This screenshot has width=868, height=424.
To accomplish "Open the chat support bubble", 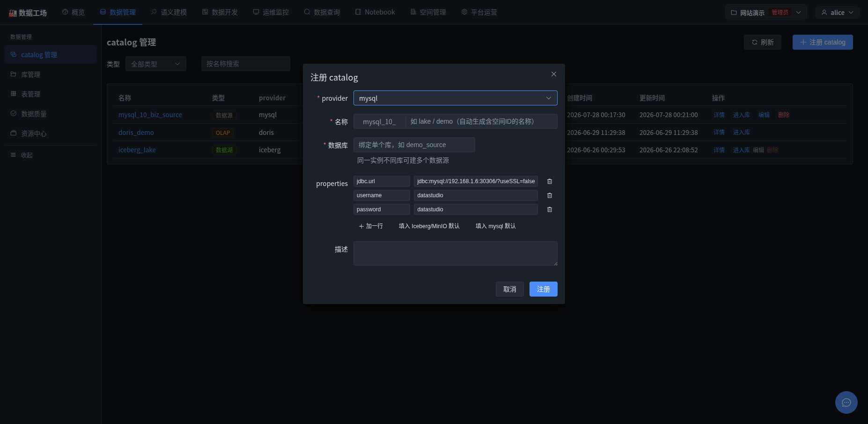I will (846, 402).
